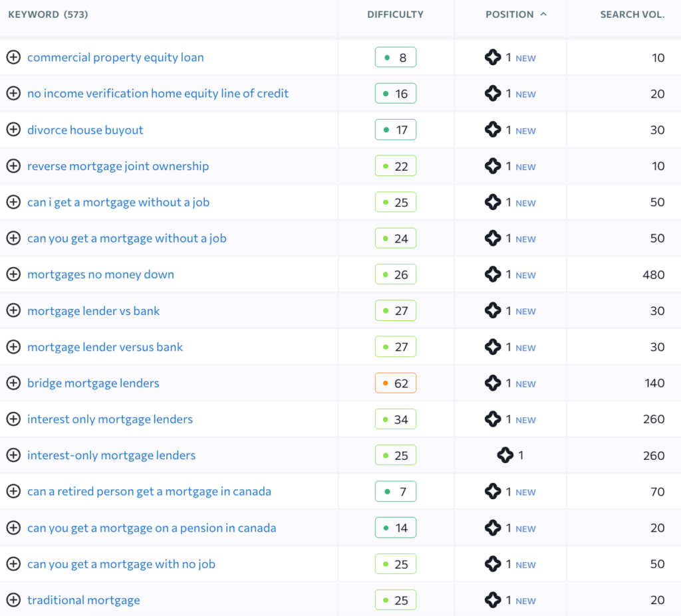Open 'can i get a mortgage without a job' link
This screenshot has height=616, width=681.
118,202
